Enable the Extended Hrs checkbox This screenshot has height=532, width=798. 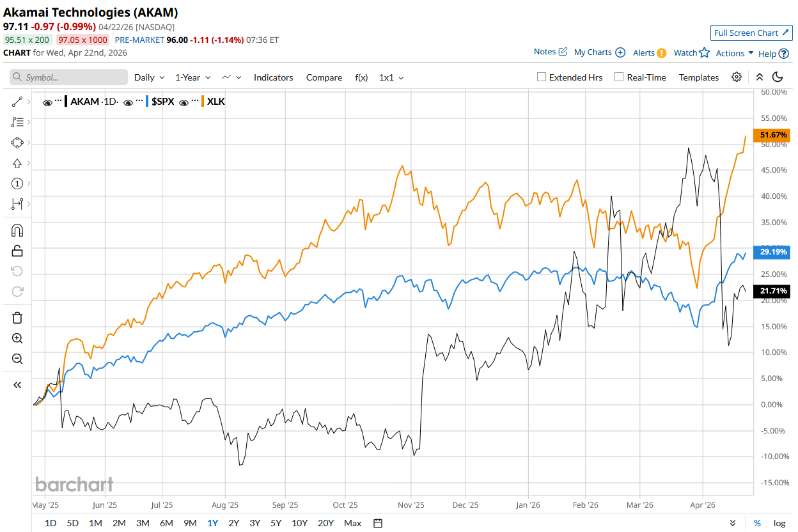click(x=542, y=77)
